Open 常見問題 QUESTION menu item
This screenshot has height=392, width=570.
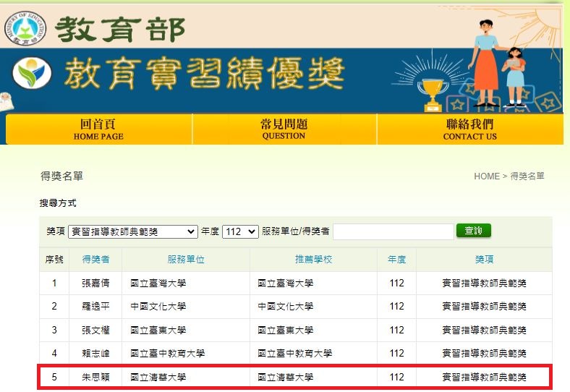point(284,129)
